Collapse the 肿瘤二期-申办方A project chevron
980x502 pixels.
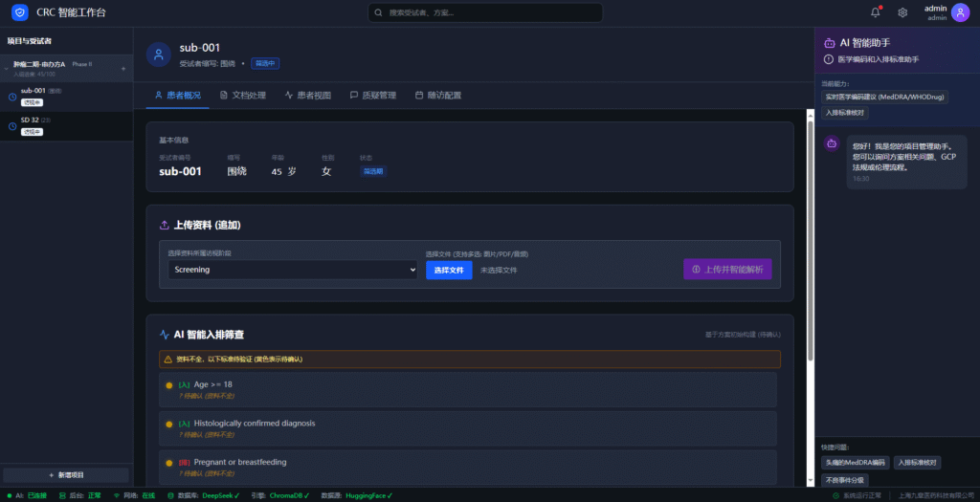8,68
